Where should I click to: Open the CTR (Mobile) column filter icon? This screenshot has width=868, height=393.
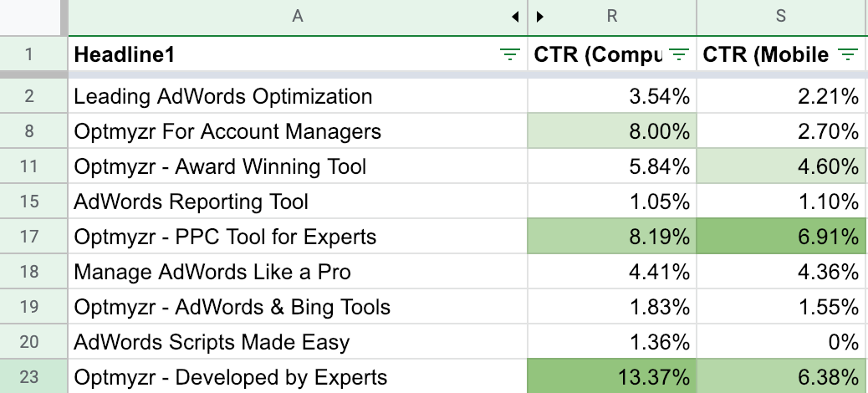847,55
